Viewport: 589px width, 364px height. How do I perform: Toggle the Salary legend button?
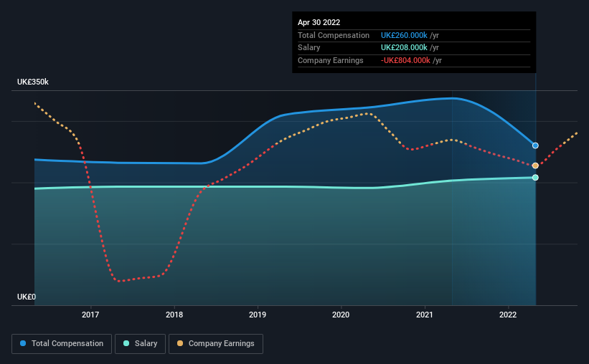140,344
